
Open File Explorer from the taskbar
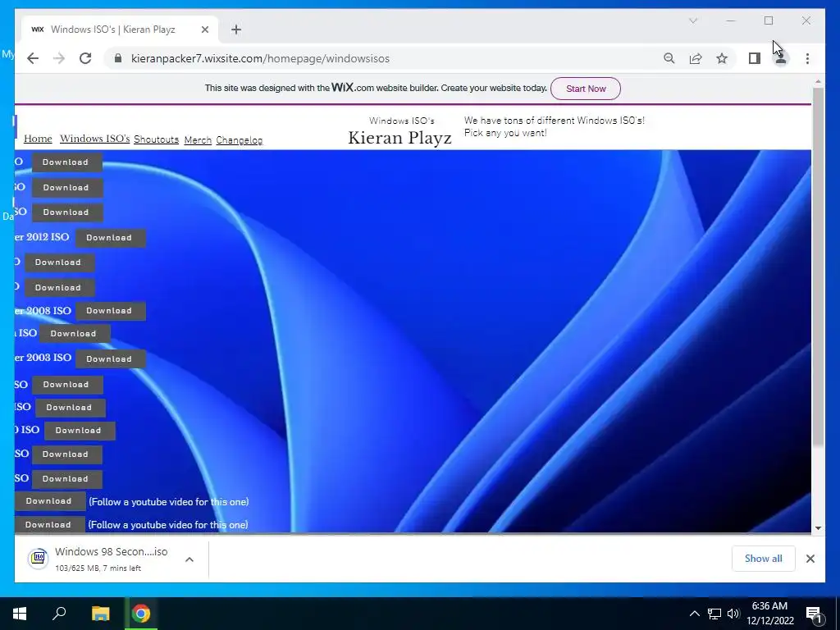(x=100, y=614)
